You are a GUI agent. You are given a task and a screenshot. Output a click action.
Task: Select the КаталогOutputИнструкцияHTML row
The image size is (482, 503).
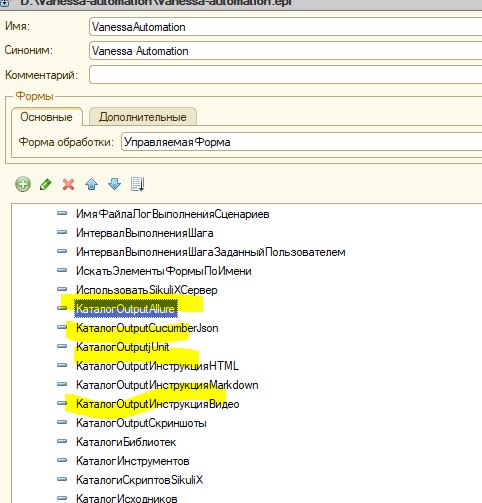[x=157, y=366]
